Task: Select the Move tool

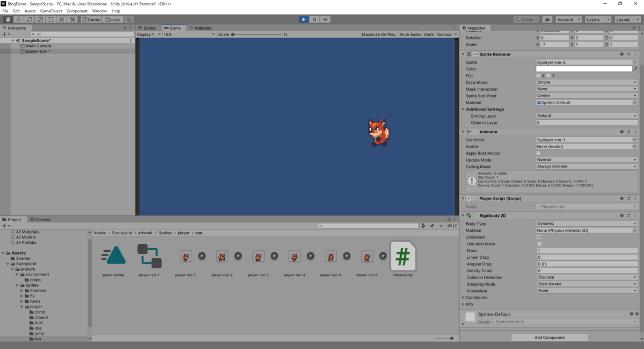Action: point(19,19)
